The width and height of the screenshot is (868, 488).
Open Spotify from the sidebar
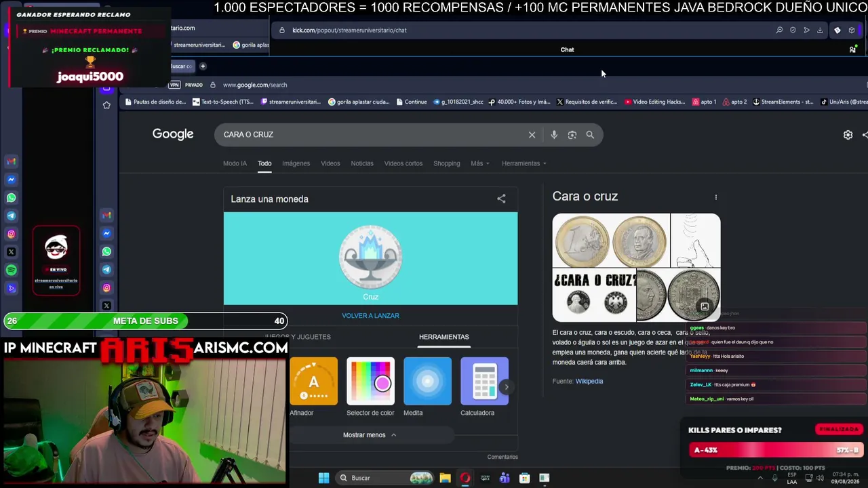pos(11,270)
